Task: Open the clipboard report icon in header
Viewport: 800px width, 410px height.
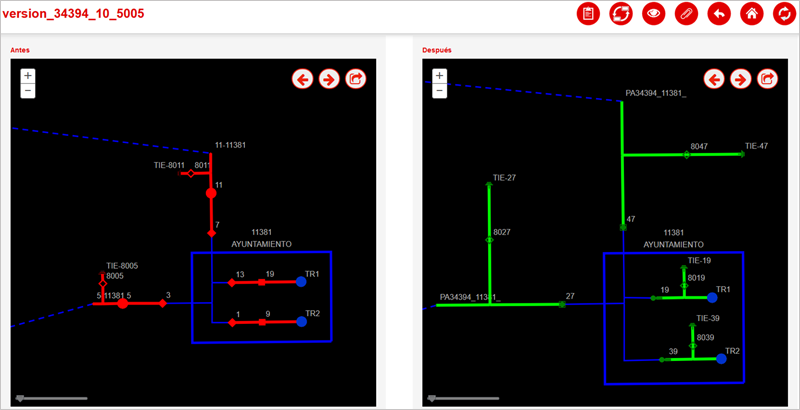Action: coord(589,14)
